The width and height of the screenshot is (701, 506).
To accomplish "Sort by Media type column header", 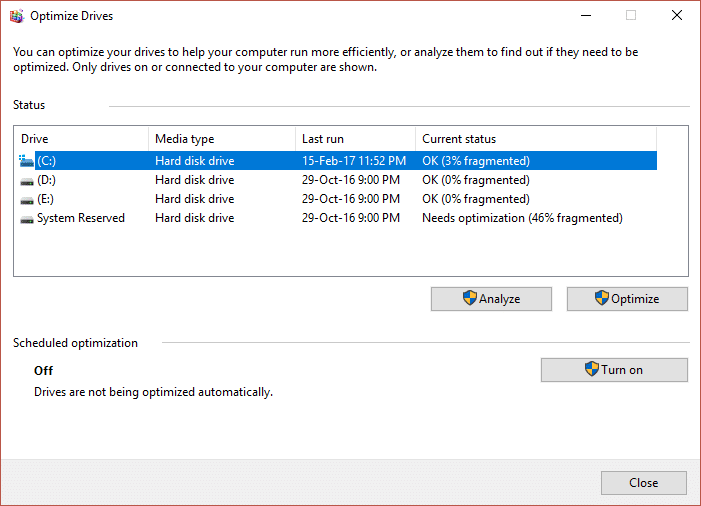I will tap(221, 139).
